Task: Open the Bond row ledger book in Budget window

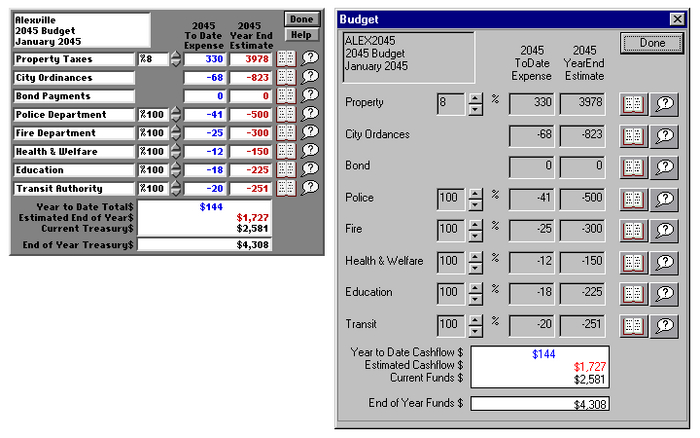Action: [x=633, y=168]
